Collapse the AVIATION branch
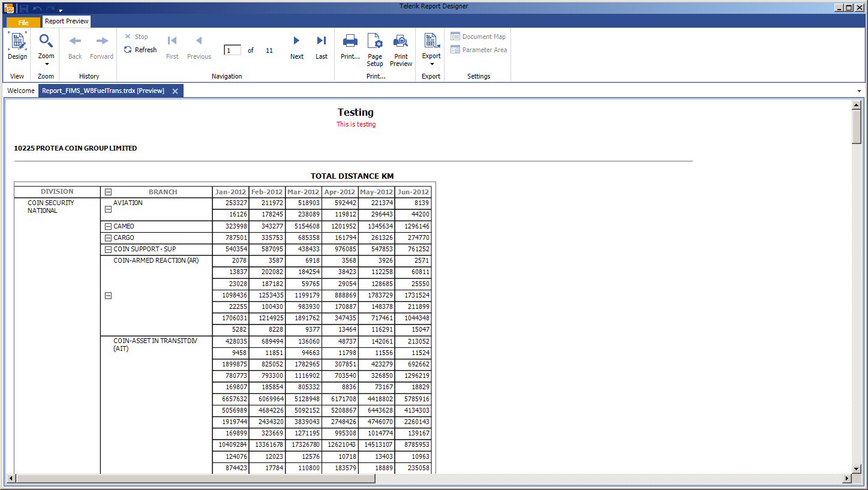Image resolution: width=868 pixels, height=490 pixels. [108, 209]
